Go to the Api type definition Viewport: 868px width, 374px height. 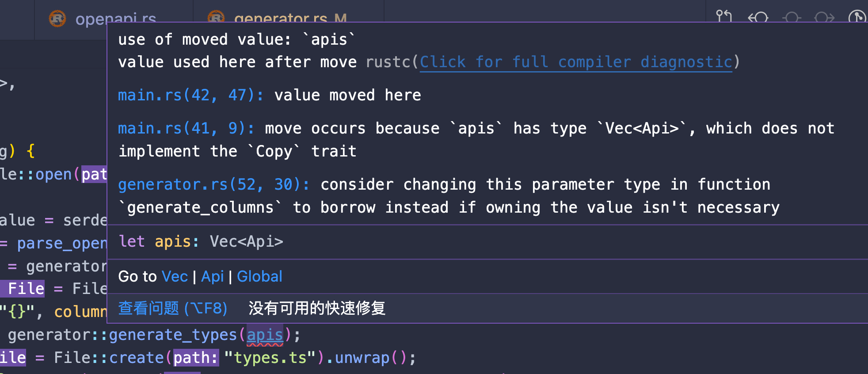[x=213, y=276]
